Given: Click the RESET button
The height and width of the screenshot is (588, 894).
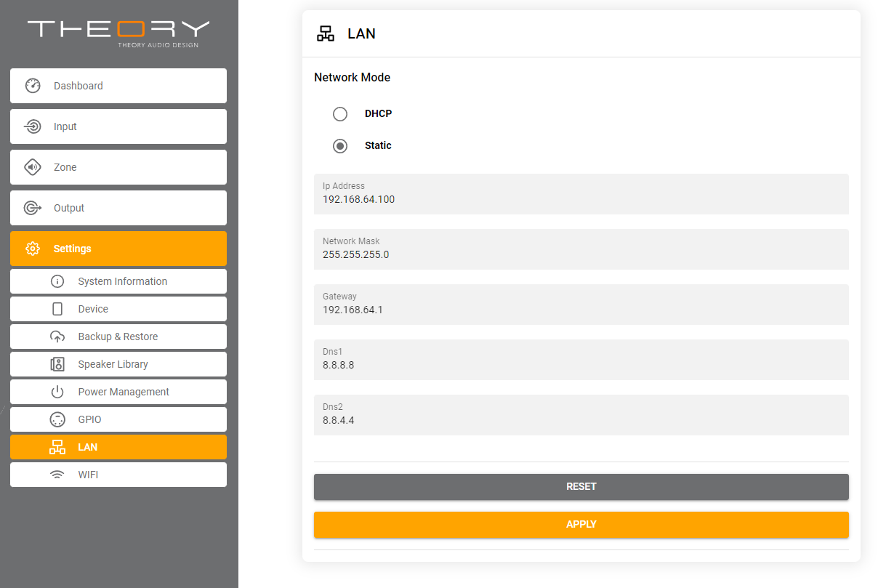Looking at the screenshot, I should (x=581, y=487).
